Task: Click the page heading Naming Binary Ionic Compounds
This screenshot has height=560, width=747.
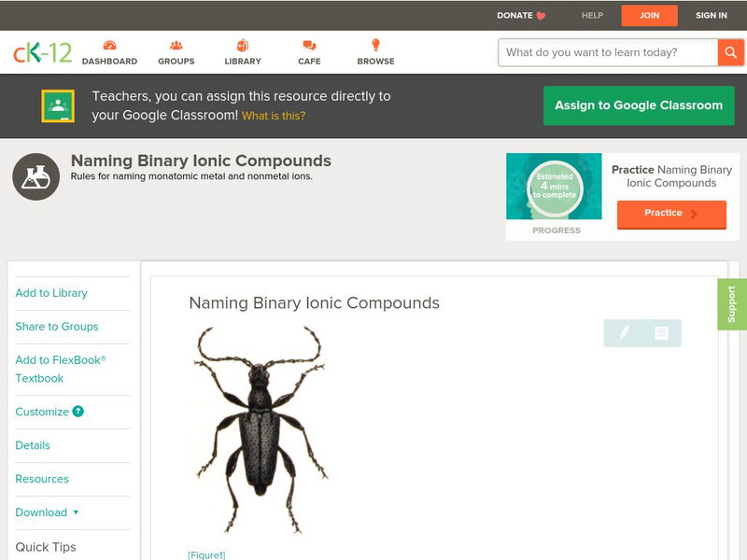Action: pos(201,161)
